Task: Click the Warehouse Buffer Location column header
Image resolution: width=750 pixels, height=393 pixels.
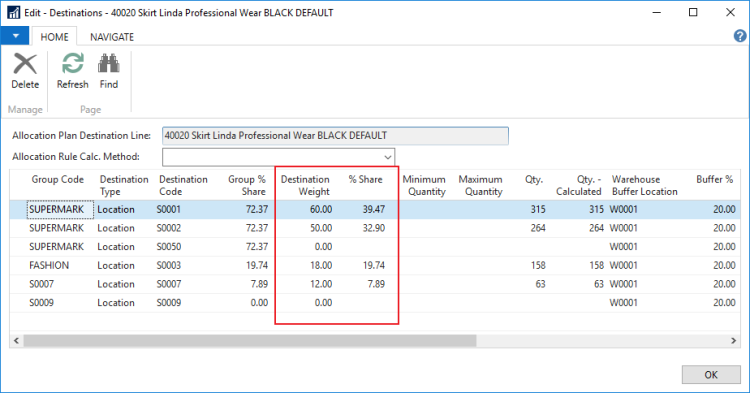Action: (x=644, y=186)
